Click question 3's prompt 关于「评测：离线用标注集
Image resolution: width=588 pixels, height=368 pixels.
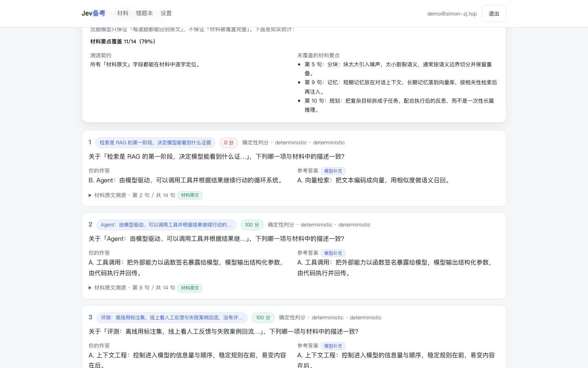coord(223,332)
